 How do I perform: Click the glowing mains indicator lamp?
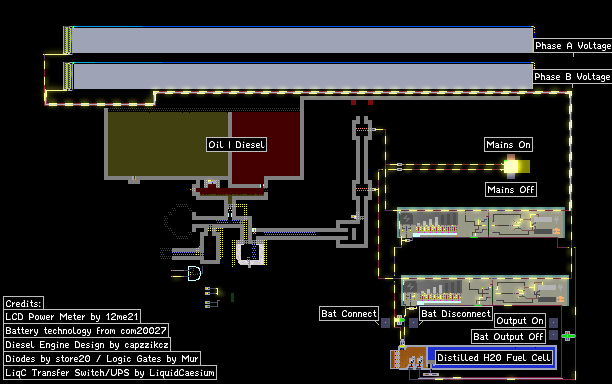511,167
